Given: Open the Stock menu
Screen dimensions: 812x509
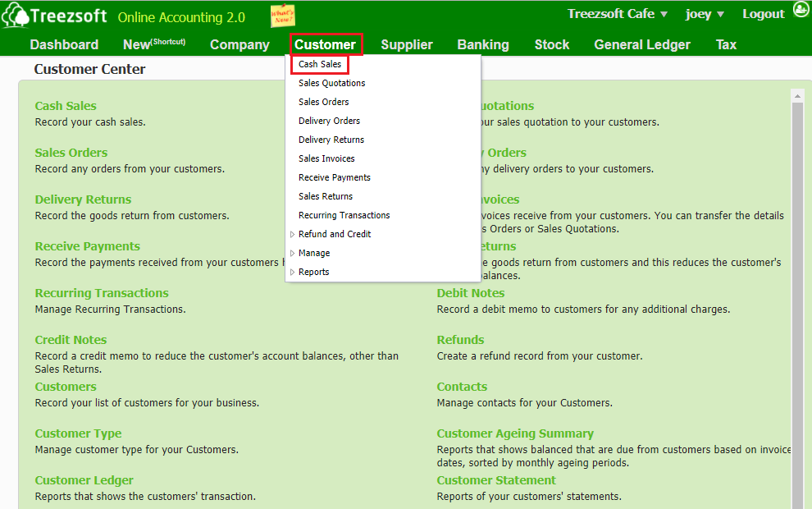Looking at the screenshot, I should (551, 44).
